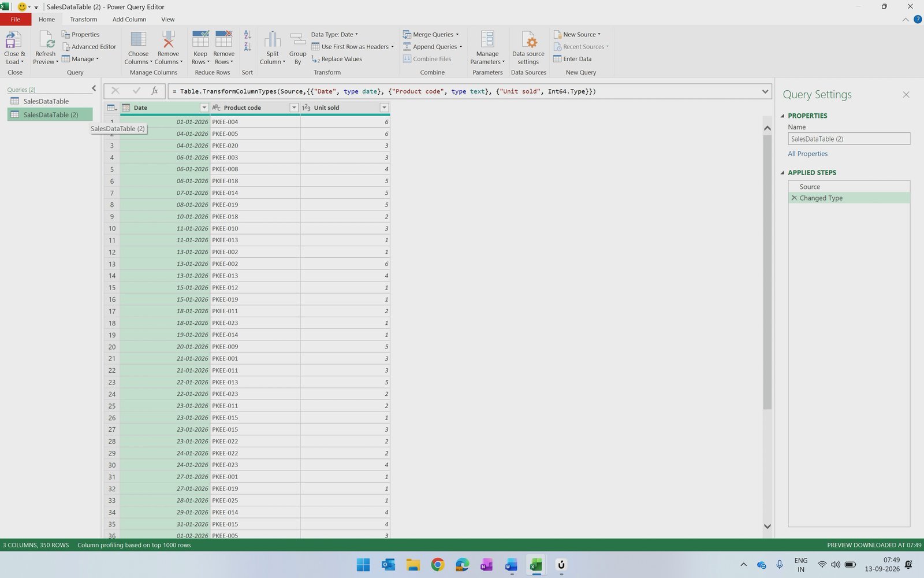This screenshot has height=578, width=924.
Task: Click the Product code column data type icon
Action: [217, 108]
